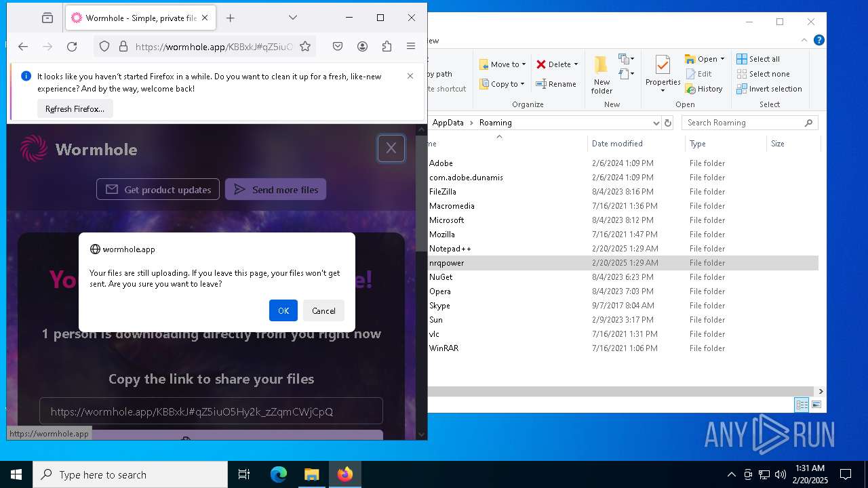This screenshot has width=868, height=488.
Task: Click the site padlock icon
Action: (123, 46)
